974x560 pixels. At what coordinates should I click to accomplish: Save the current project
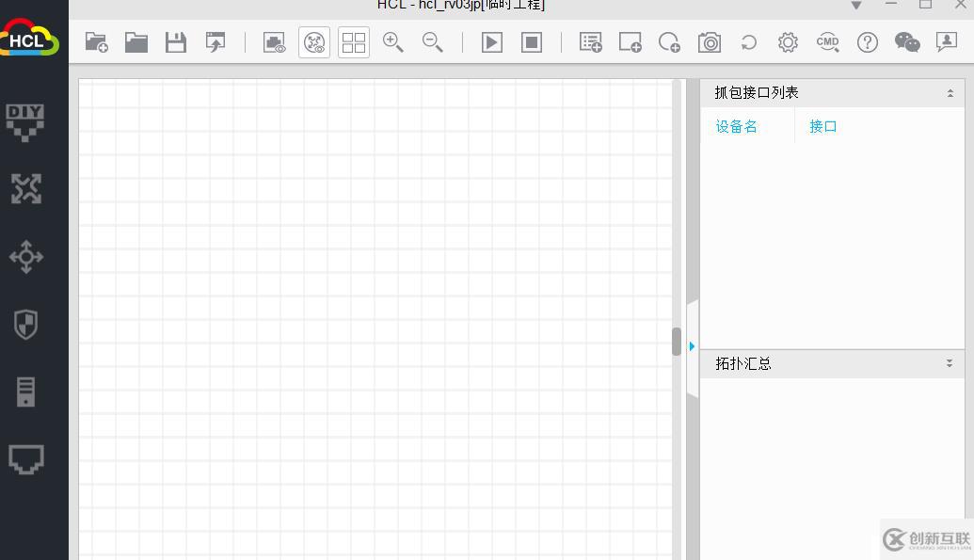click(x=176, y=42)
